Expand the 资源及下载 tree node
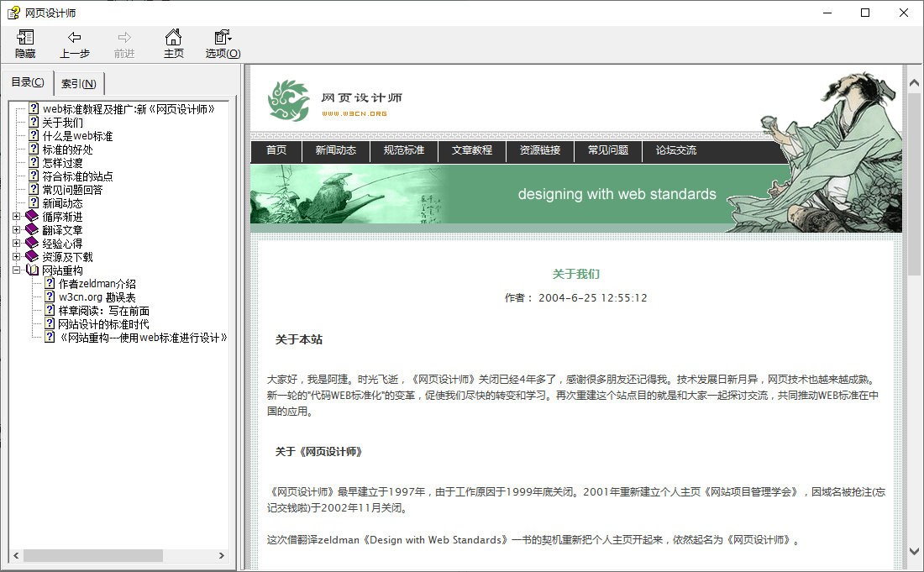The width and height of the screenshot is (924, 572). 17,257
